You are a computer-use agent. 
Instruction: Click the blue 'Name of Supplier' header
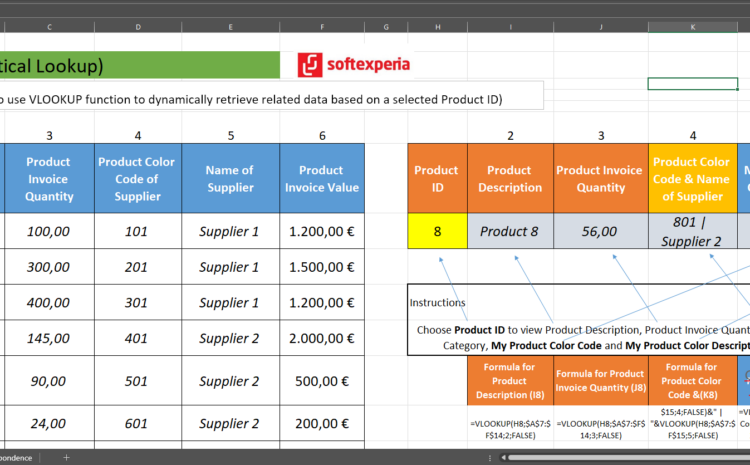[x=231, y=178]
